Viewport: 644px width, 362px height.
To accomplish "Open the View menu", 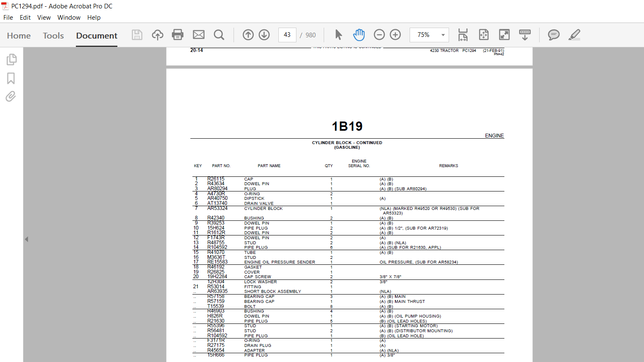I will (x=44, y=18).
